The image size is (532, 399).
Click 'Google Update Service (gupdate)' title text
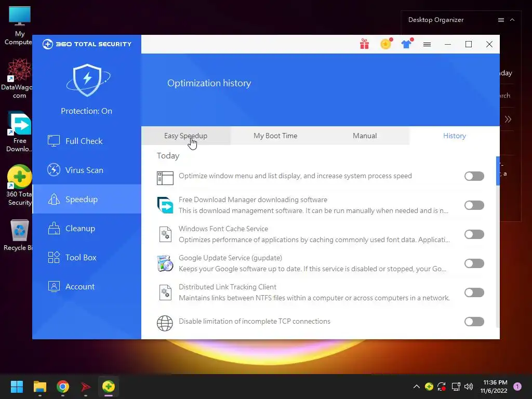coord(230,258)
